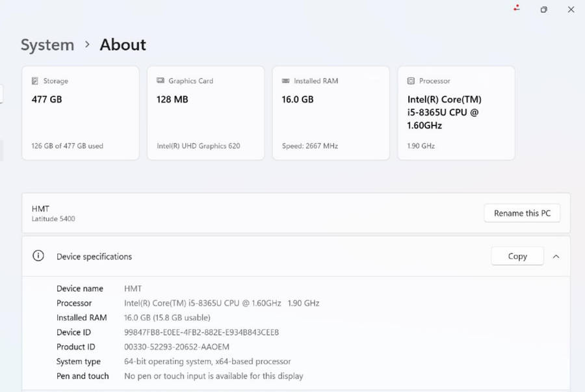585x392 pixels.
Task: Click the Graphics Card monitor icon
Action: click(161, 81)
